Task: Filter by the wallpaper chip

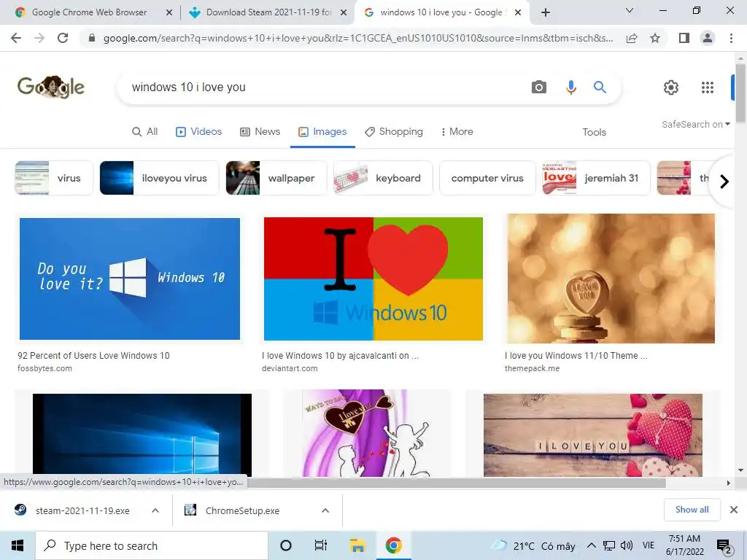Action: [276, 178]
